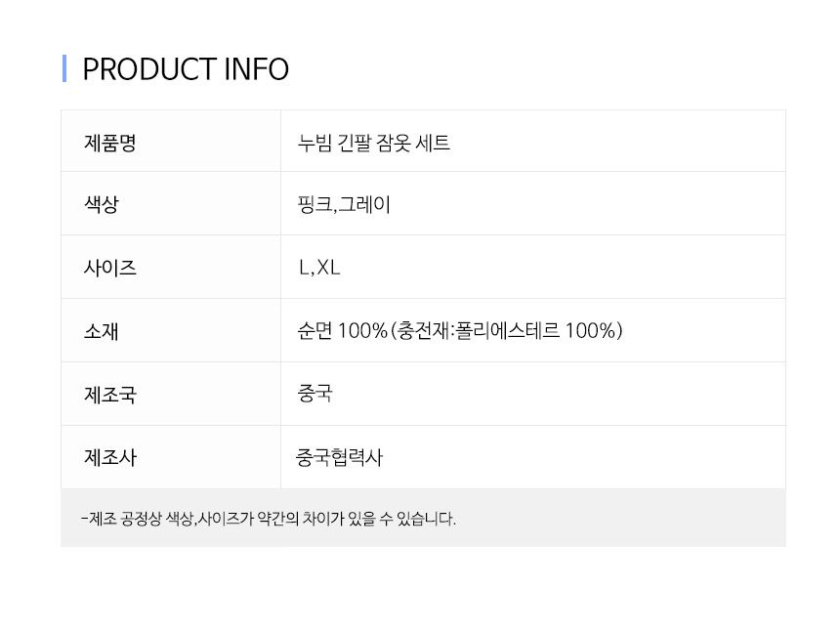The height and width of the screenshot is (631, 840).
Task: Click the 중국 country value
Action: click(315, 394)
